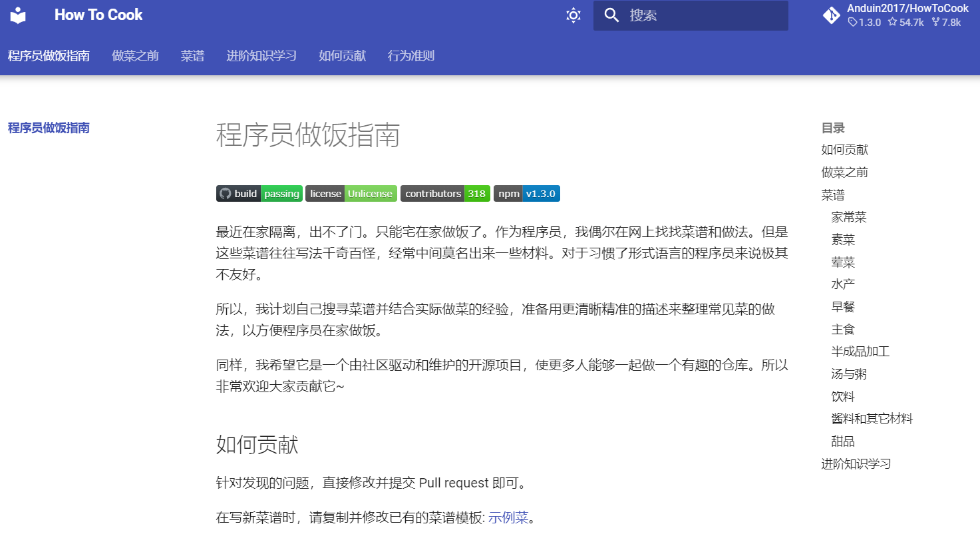Click the build passing badge
Screen dimensions: 980x556
coord(259,194)
